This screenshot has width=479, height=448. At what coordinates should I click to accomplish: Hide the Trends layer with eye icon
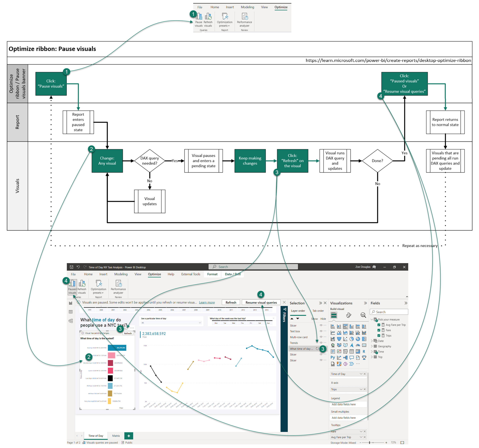point(321,343)
